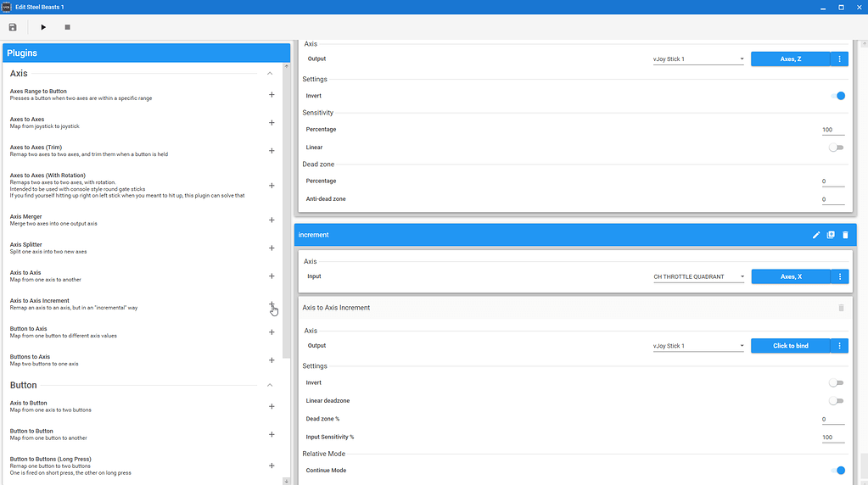This screenshot has height=485, width=868.
Task: Duplicate the increment mapping
Action: point(831,235)
